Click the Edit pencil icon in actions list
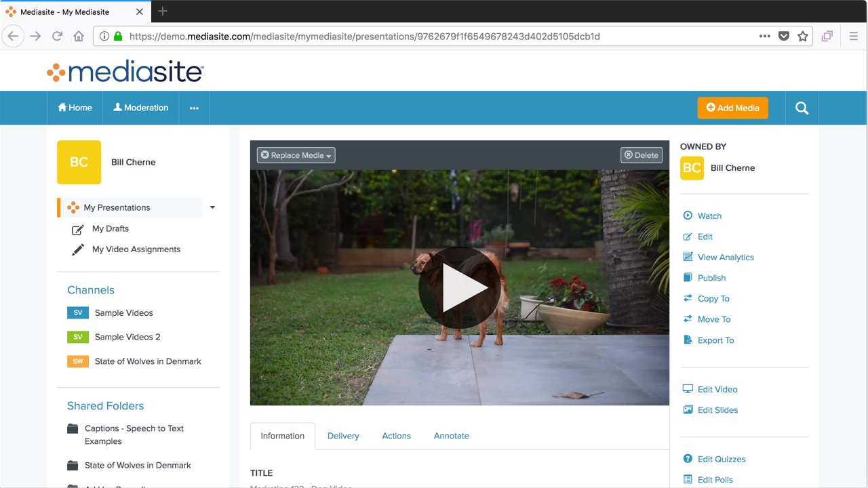The width and height of the screenshot is (868, 488). click(688, 237)
